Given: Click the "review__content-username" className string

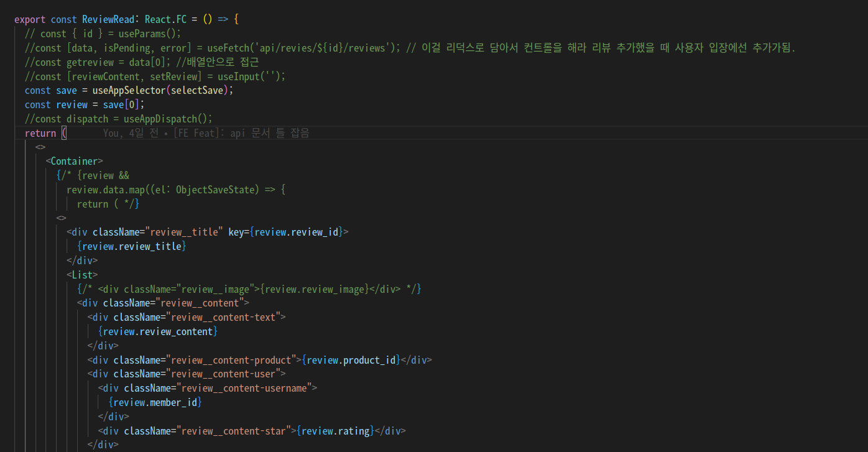Looking at the screenshot, I should point(243,389).
